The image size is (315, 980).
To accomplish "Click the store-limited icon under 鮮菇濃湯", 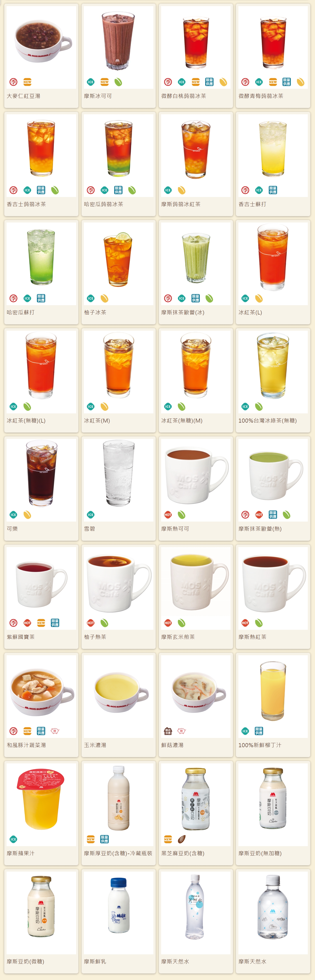I will click(168, 731).
